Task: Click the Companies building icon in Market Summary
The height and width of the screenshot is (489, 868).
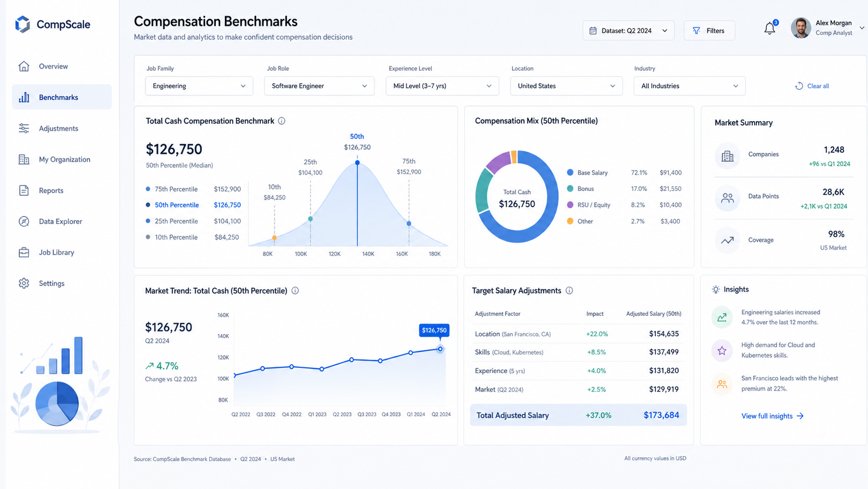Action: pyautogui.click(x=727, y=155)
